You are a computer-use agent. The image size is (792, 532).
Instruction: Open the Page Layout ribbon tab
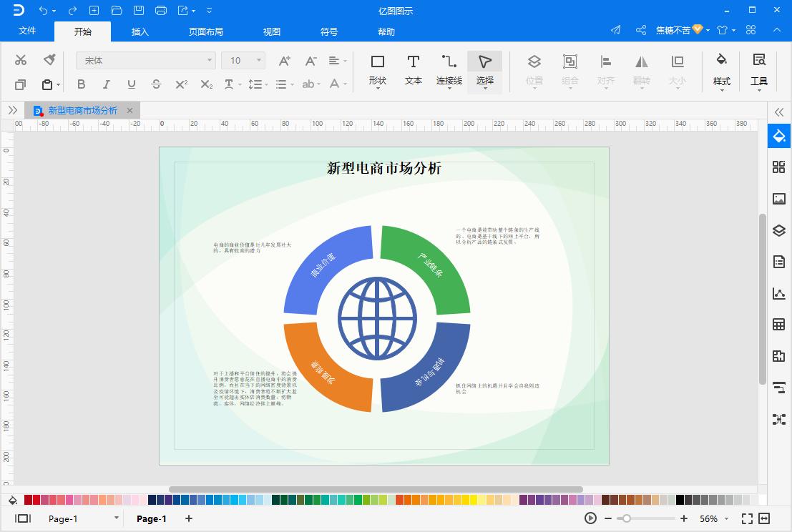click(206, 32)
